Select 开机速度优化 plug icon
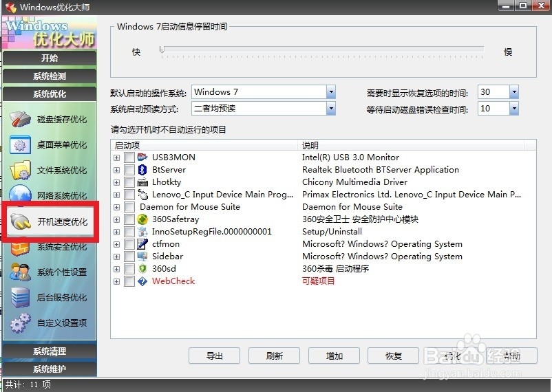This screenshot has width=552, height=392. click(x=21, y=221)
